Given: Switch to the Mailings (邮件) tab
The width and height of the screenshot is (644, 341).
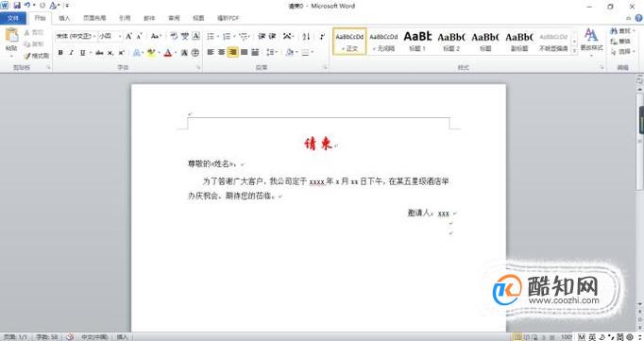Looking at the screenshot, I should [149, 18].
